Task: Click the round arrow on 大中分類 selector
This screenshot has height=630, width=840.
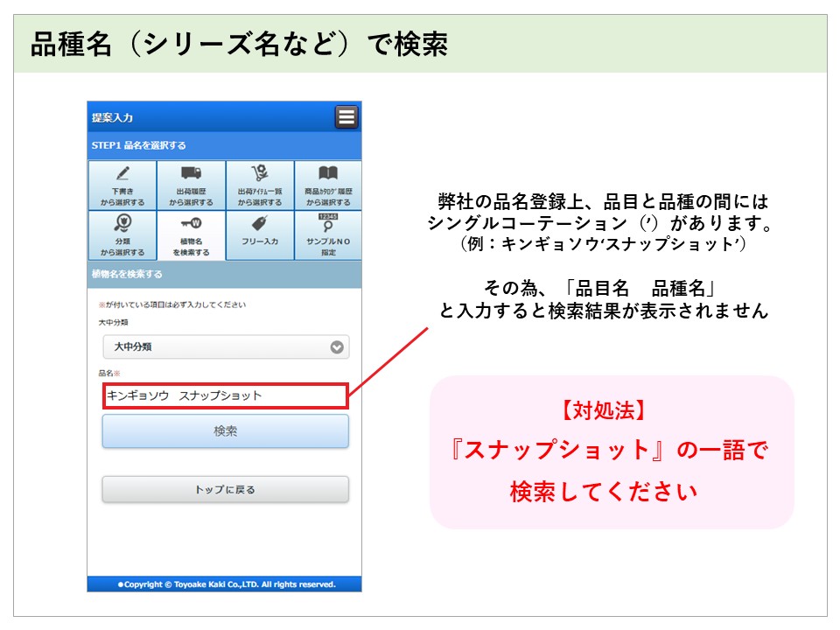Action: [x=337, y=347]
